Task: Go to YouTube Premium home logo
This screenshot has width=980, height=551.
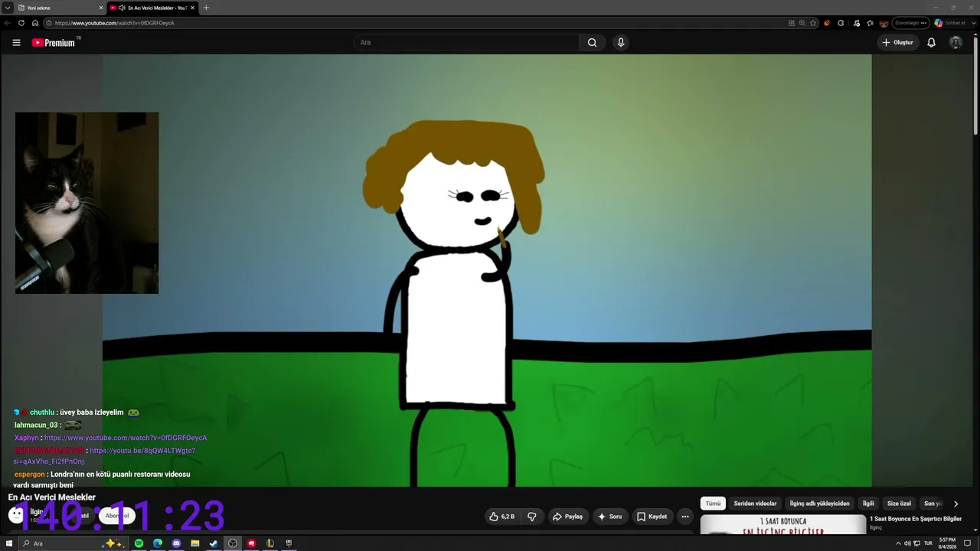Action: 54,43
